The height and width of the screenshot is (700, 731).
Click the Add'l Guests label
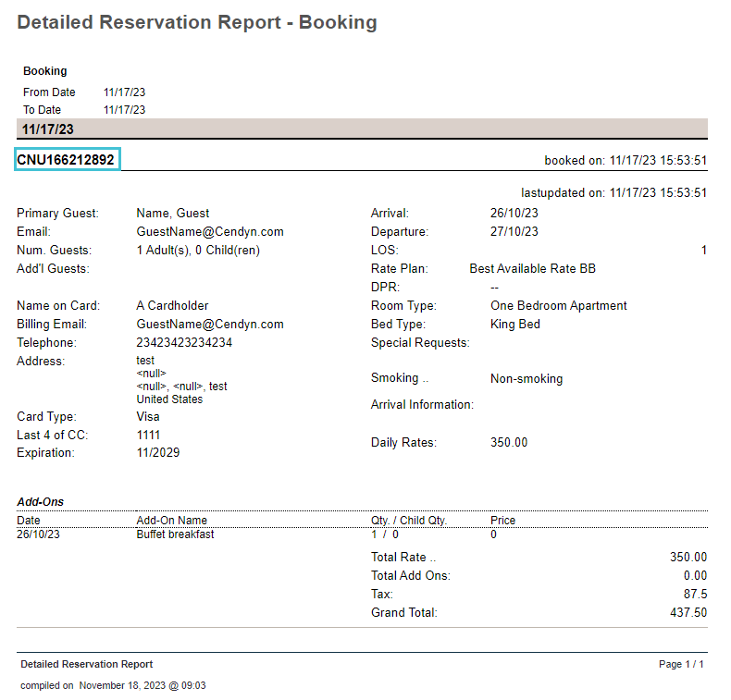pos(53,269)
